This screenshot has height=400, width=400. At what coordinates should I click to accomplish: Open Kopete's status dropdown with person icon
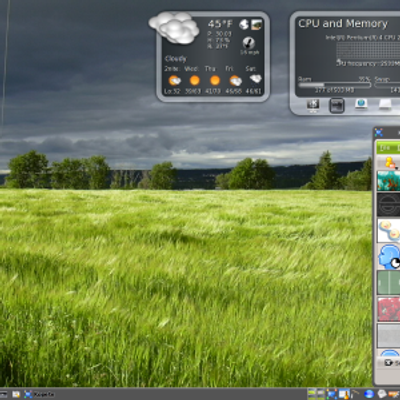point(390,163)
